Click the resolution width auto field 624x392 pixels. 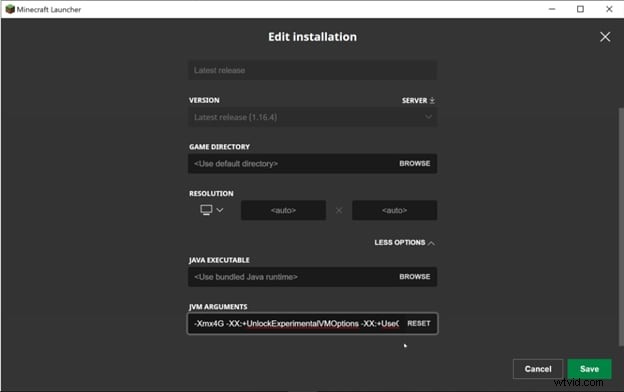283,210
